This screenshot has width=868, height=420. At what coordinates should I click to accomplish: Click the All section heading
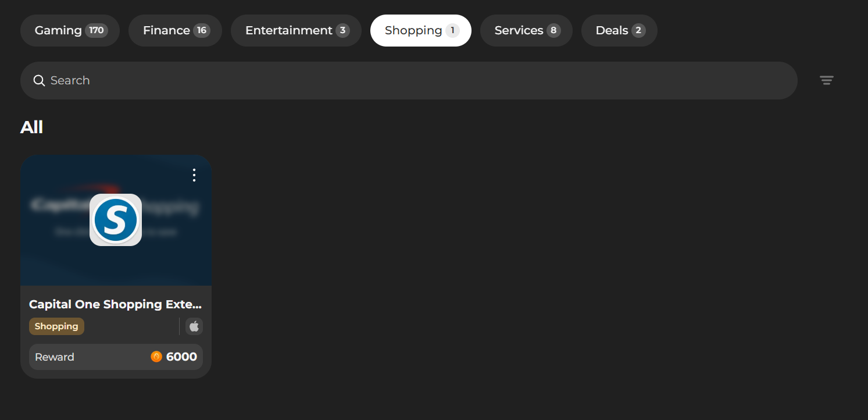[31, 127]
